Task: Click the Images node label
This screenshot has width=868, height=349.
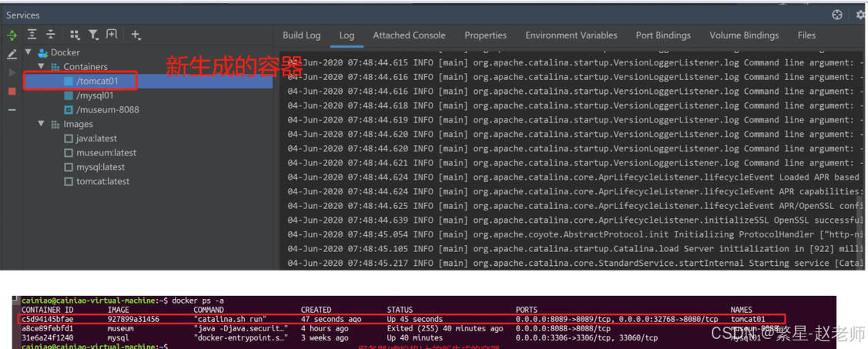Action: tap(78, 124)
